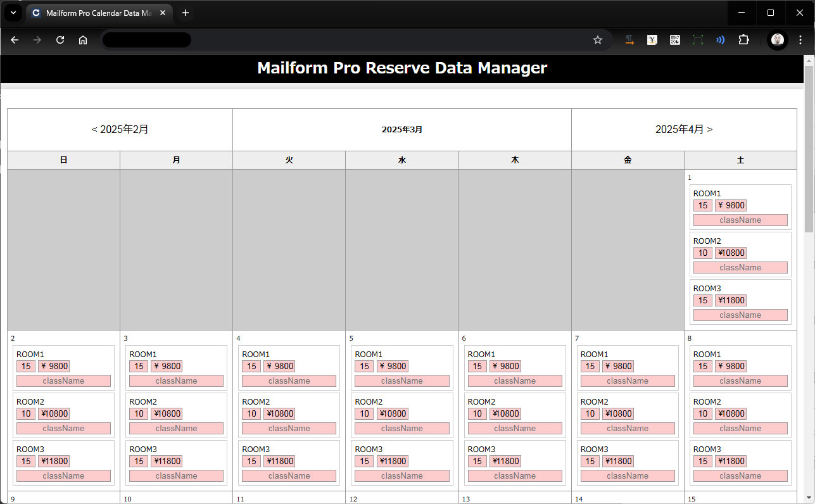Image resolution: width=815 pixels, height=504 pixels.
Task: Go to previous month 2025年2月
Action: [x=120, y=129]
